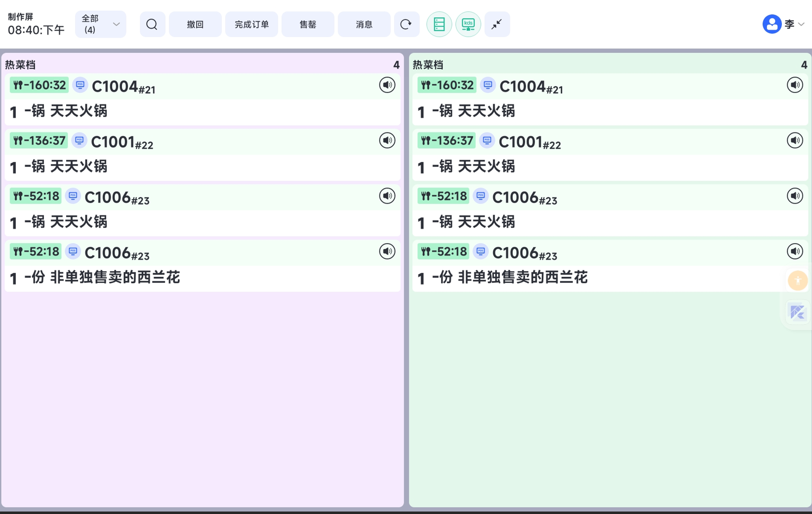This screenshot has width=812, height=514.
Task: Click the 完成订单 button
Action: 251,24
